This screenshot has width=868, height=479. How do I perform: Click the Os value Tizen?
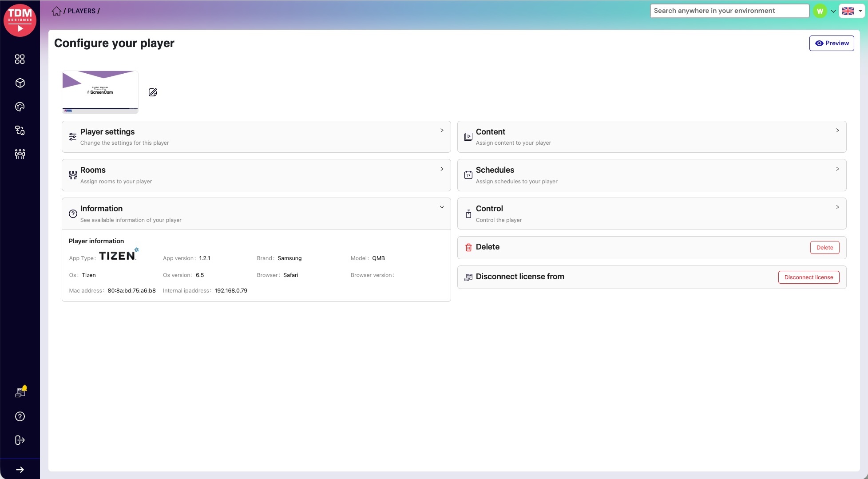[x=89, y=275]
